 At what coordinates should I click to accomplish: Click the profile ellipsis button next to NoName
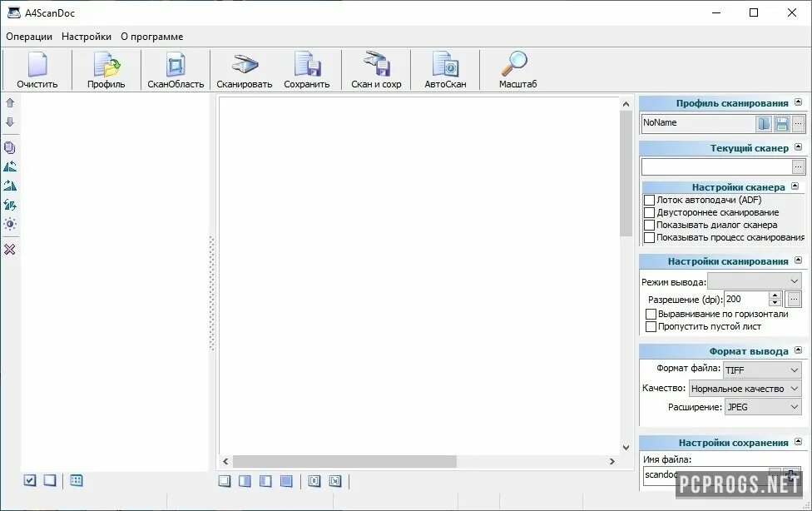[x=798, y=123]
